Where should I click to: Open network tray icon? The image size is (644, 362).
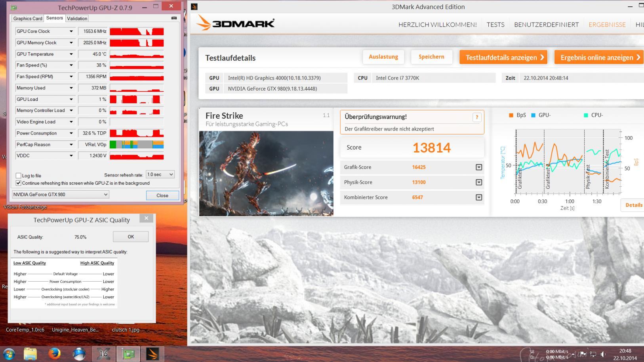pos(593,354)
